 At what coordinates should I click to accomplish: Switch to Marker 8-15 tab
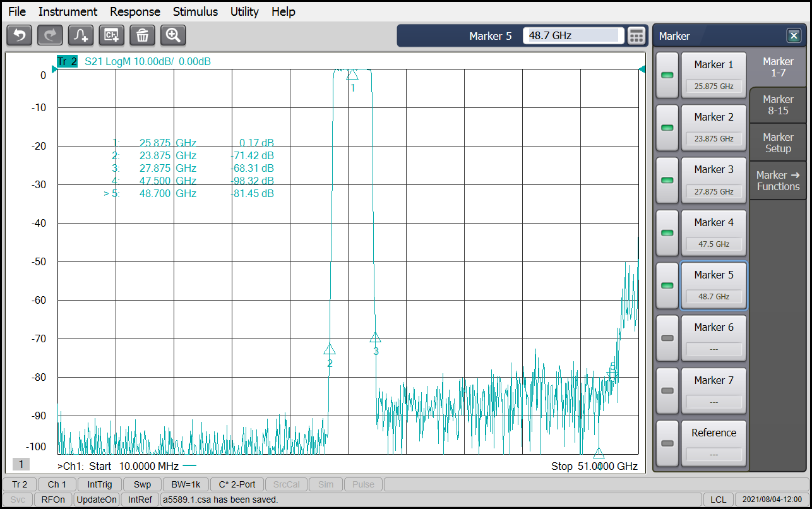pos(778,105)
